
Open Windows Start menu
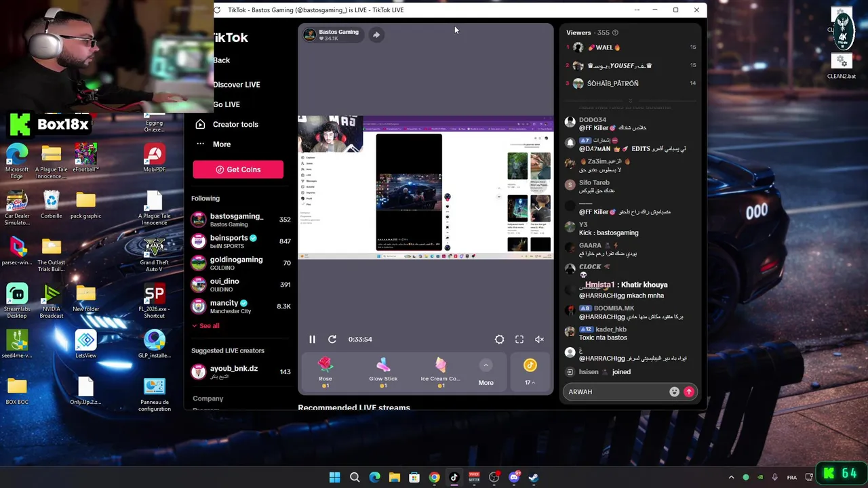click(x=334, y=477)
